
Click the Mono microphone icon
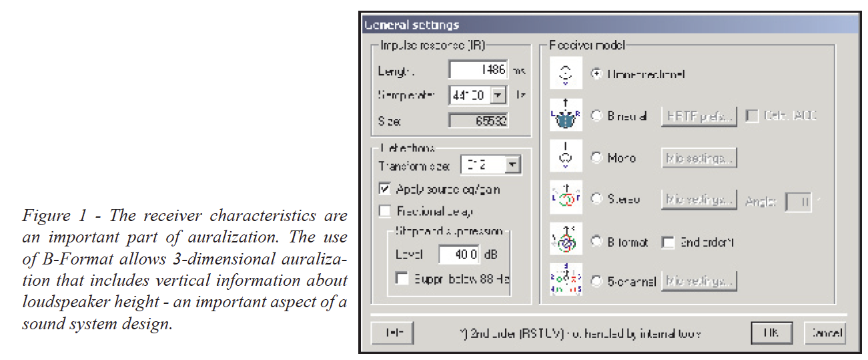click(x=565, y=158)
